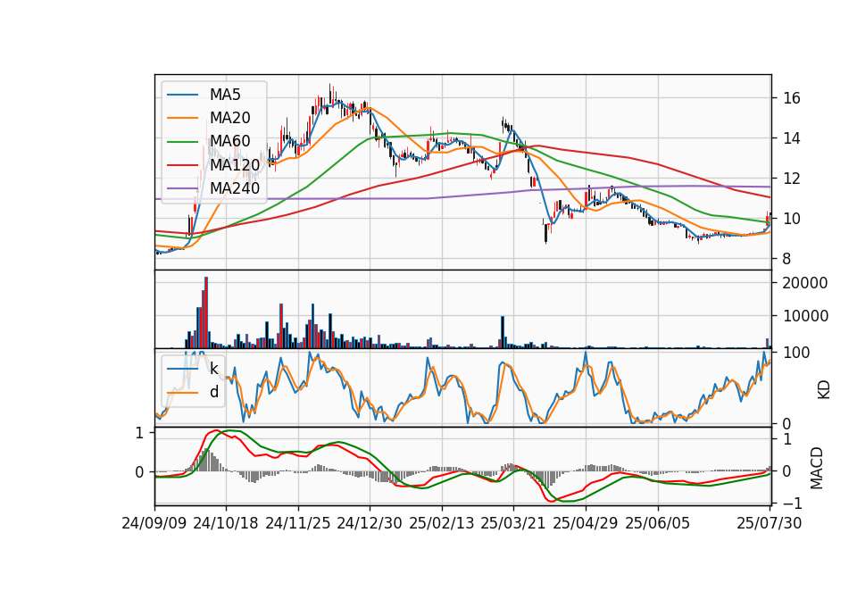
Task: Click the MA20 legend label
Action: tap(229, 118)
